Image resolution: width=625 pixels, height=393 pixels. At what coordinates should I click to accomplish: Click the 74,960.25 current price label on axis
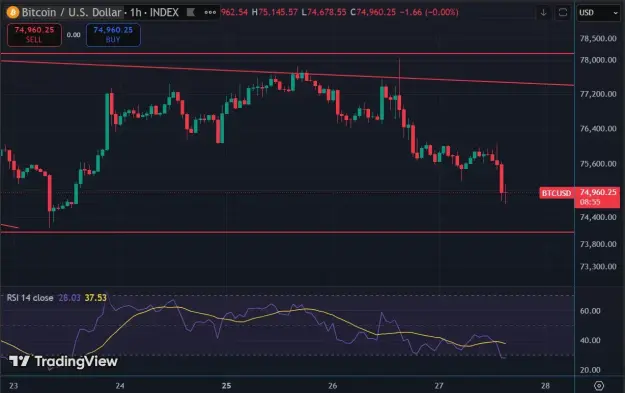coord(598,192)
